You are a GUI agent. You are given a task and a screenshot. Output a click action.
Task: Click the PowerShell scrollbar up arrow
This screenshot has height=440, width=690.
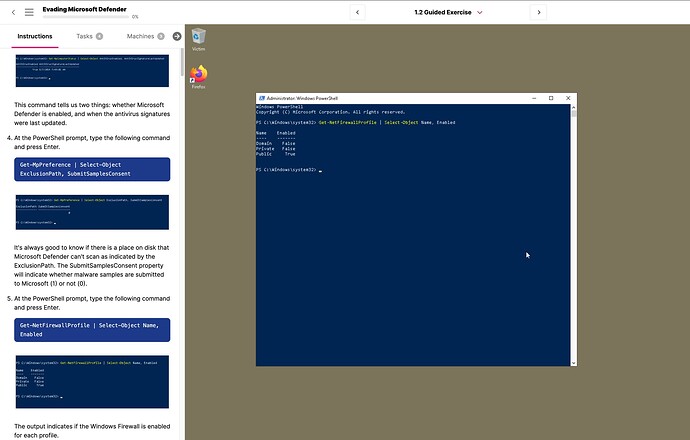coord(573,107)
